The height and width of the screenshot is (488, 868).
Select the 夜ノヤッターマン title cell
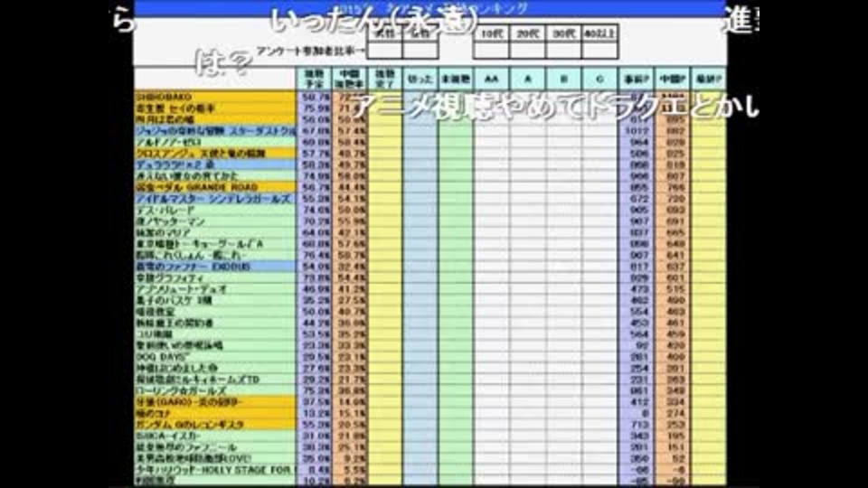[215, 221]
